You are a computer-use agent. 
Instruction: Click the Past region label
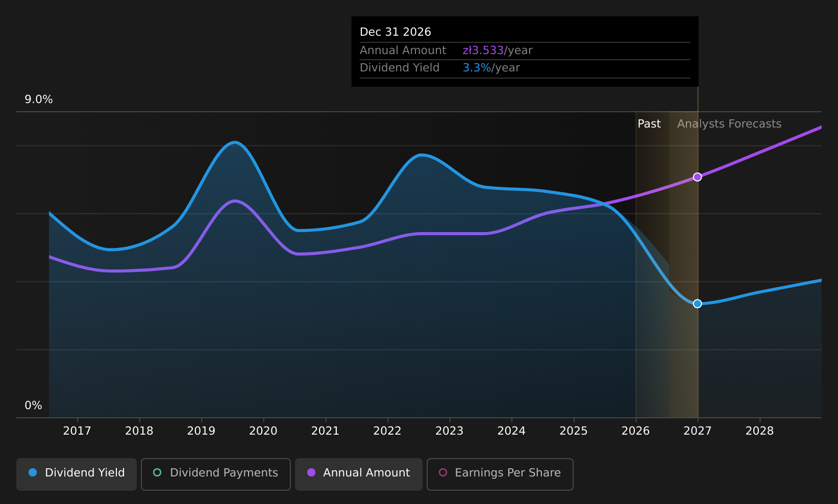[x=649, y=124]
